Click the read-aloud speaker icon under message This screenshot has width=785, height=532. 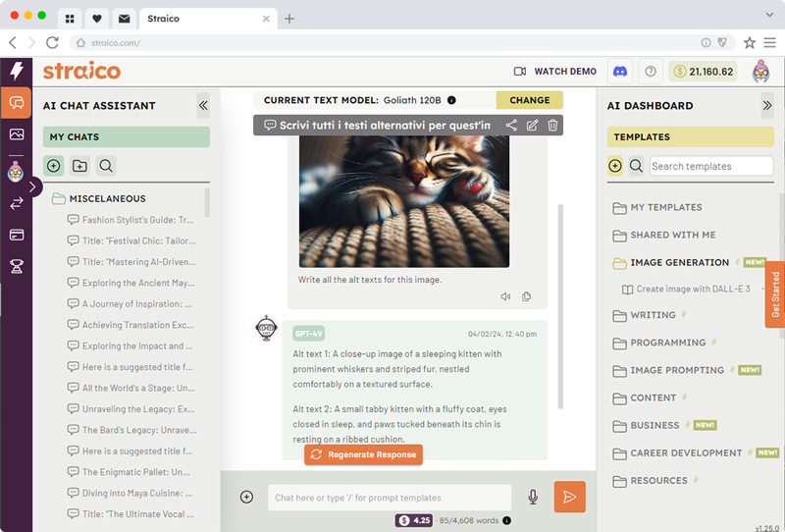click(x=505, y=296)
